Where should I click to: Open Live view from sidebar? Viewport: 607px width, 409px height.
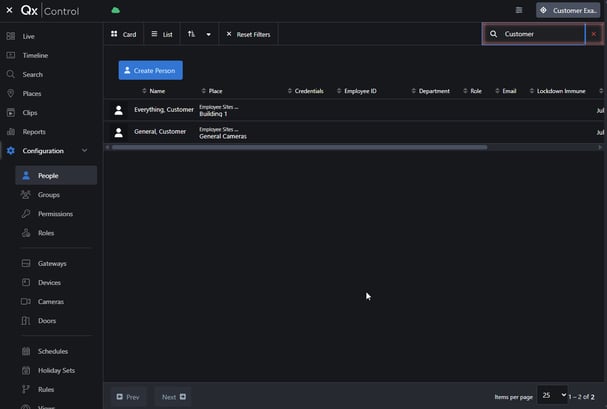point(29,36)
